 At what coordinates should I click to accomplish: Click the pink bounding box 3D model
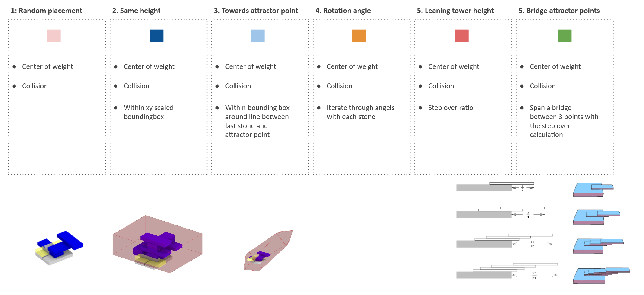[157, 244]
